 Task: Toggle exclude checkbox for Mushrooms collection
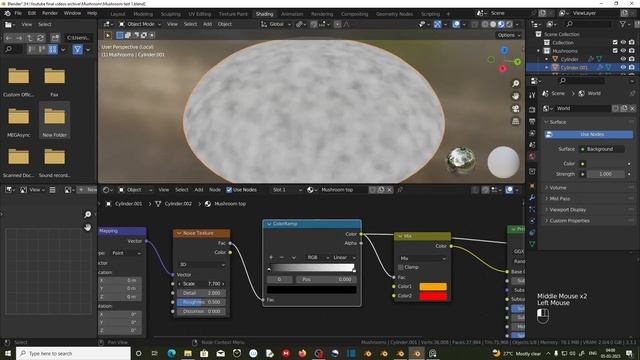[x=615, y=51]
